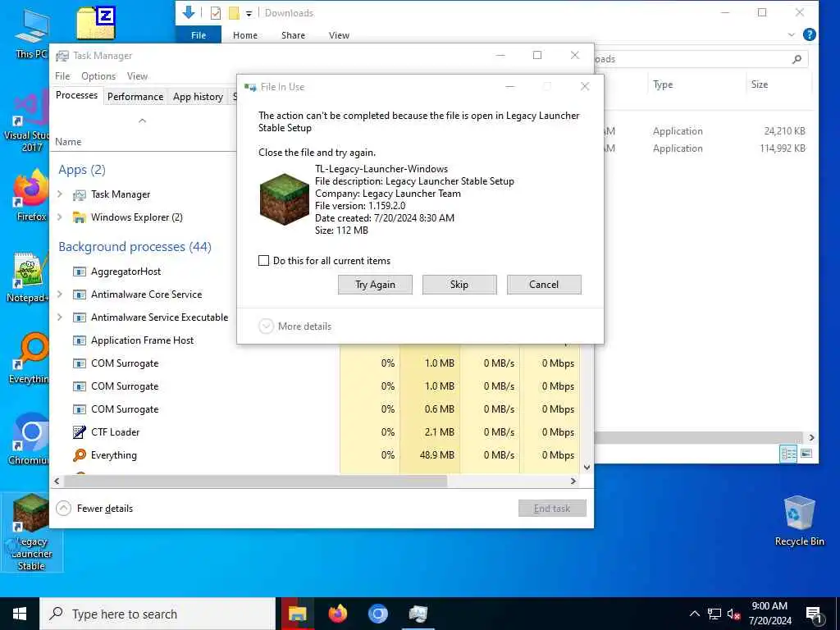Image resolution: width=840 pixels, height=630 pixels.
Task: Click Task Manager horizontal scrollbar
Action: (x=255, y=481)
